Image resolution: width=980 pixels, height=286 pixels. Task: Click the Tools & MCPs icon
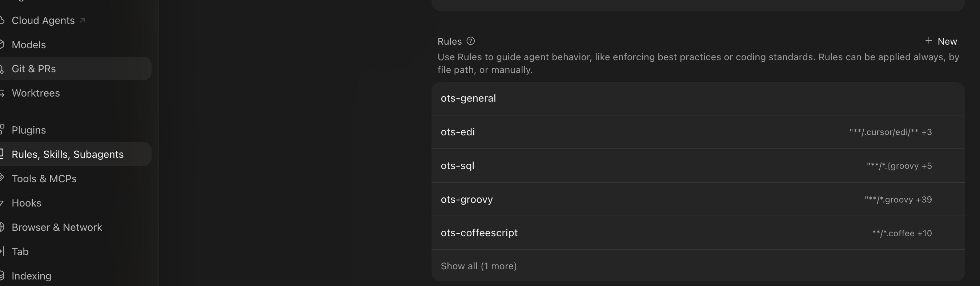point(2,179)
